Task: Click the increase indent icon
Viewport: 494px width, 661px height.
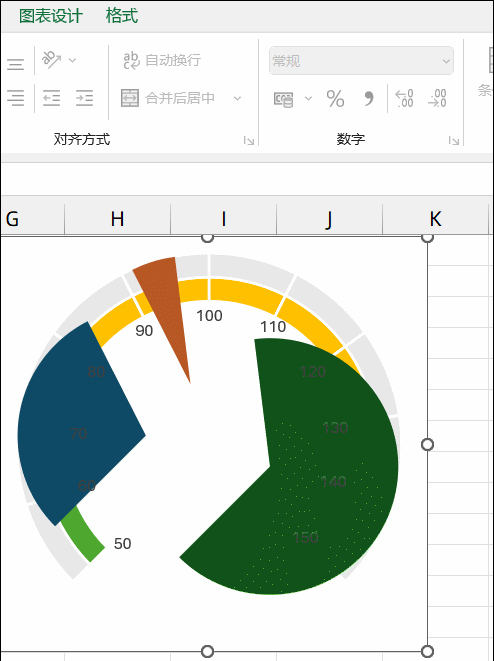Action: pyautogui.click(x=84, y=98)
